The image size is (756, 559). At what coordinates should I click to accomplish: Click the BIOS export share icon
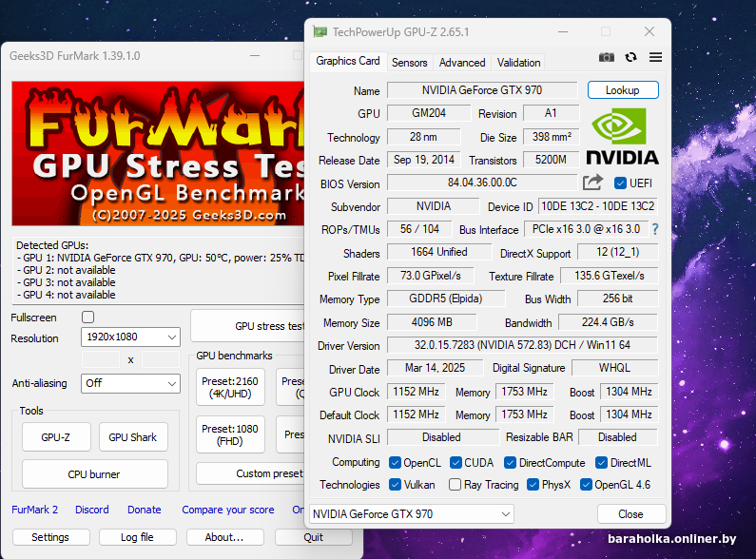click(x=592, y=183)
